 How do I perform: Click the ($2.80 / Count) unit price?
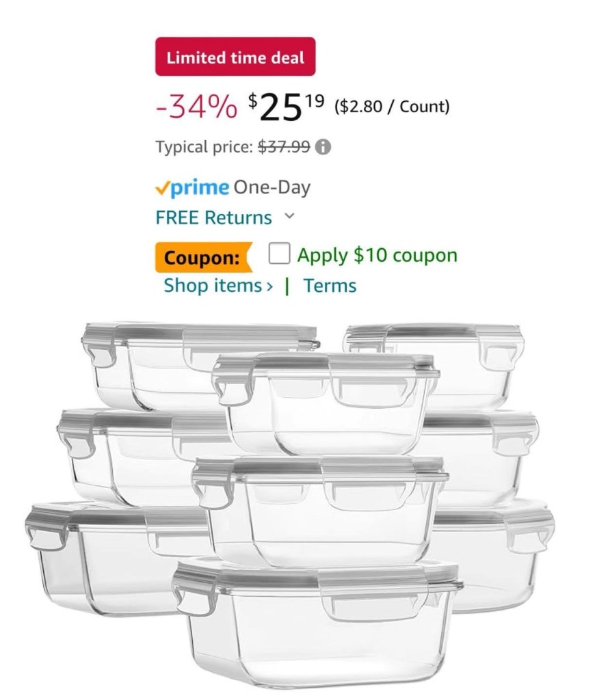click(392, 107)
